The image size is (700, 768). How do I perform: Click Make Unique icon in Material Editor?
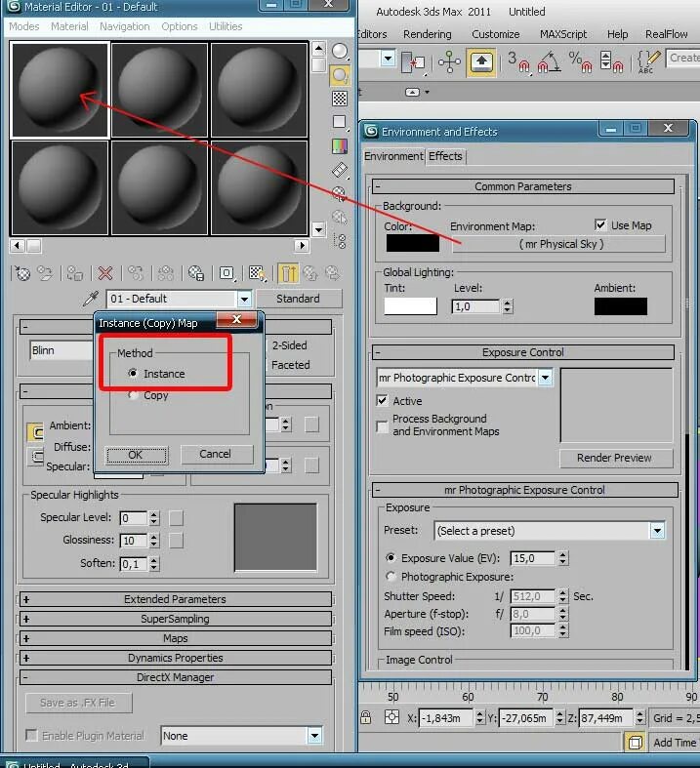point(166,273)
